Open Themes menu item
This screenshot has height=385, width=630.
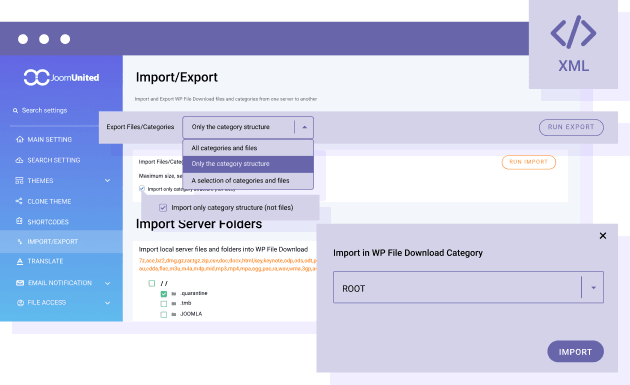click(x=61, y=180)
